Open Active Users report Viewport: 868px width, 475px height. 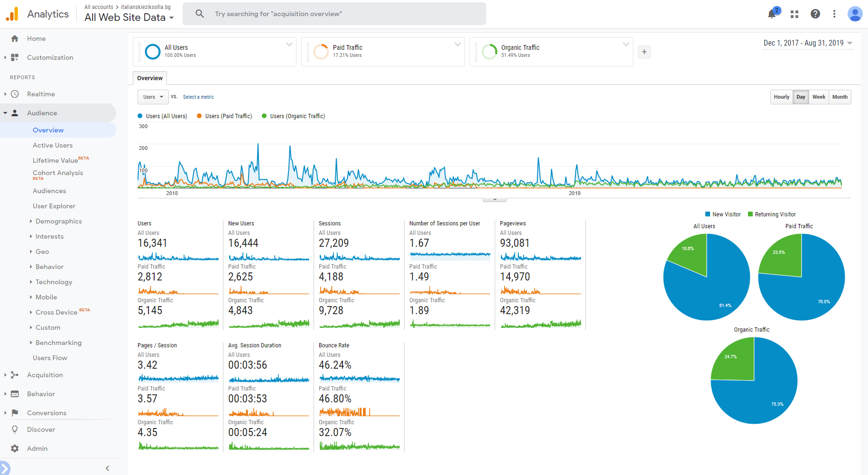pyautogui.click(x=53, y=145)
